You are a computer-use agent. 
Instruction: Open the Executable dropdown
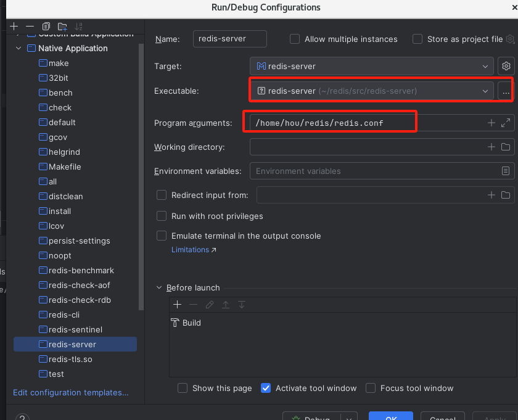pos(372,91)
